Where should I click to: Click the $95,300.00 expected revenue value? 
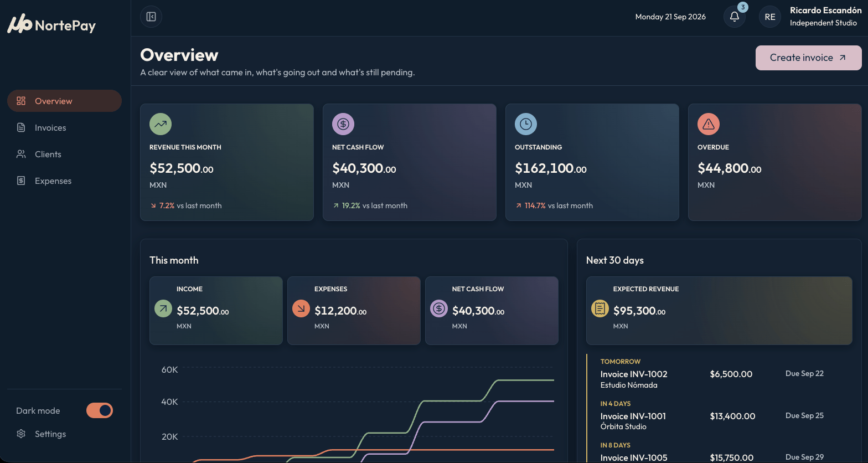point(639,311)
